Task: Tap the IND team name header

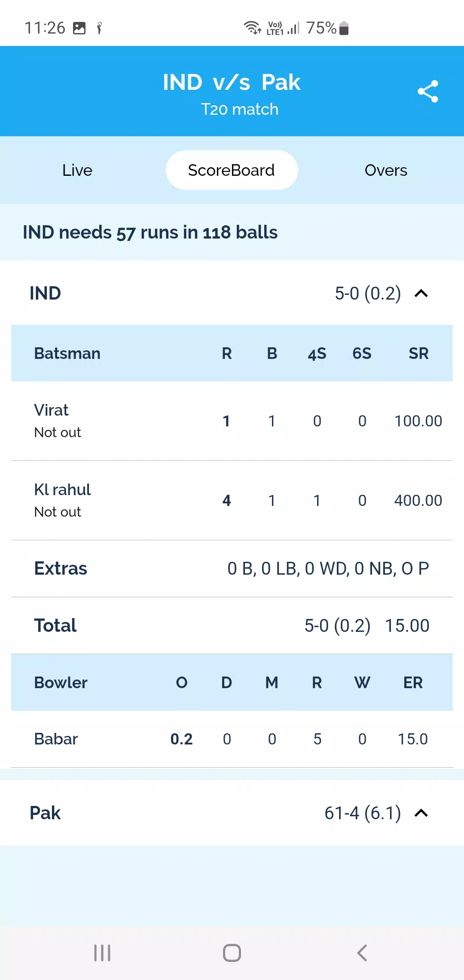Action: [x=45, y=294]
